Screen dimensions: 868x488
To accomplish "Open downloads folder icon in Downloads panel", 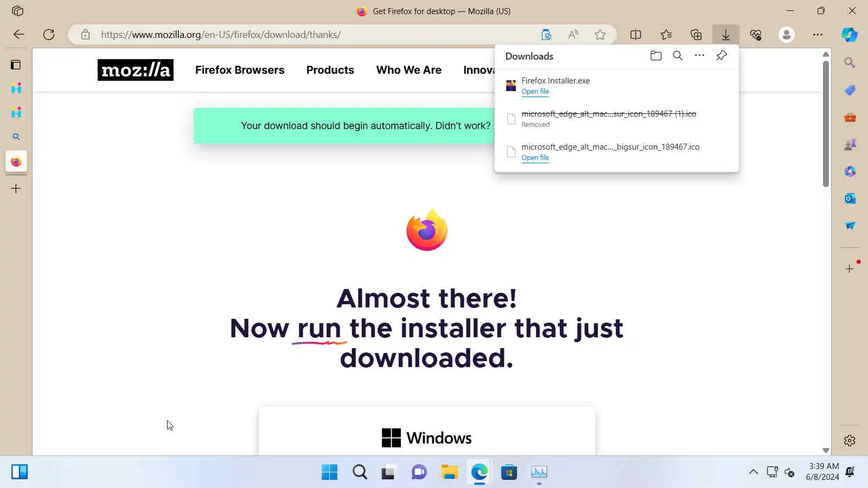I will tap(656, 55).
